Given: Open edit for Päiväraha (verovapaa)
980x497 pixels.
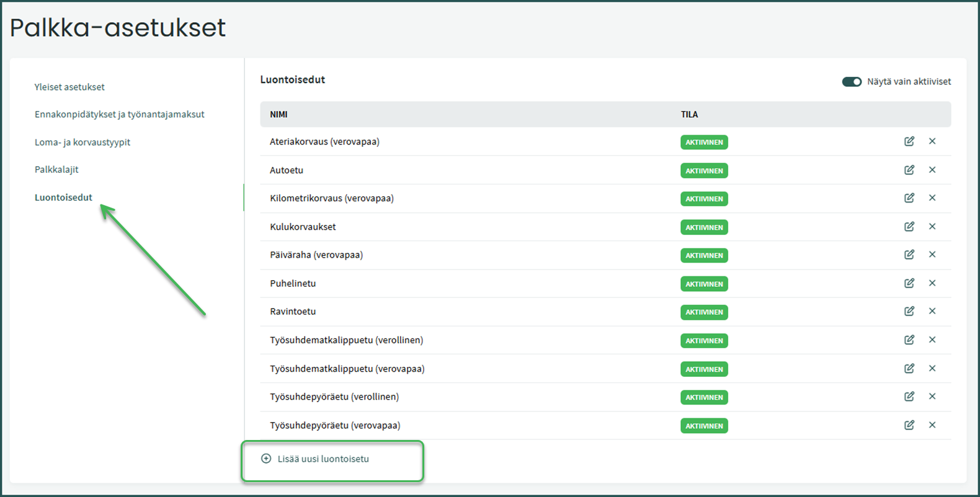Looking at the screenshot, I should coord(909,255).
